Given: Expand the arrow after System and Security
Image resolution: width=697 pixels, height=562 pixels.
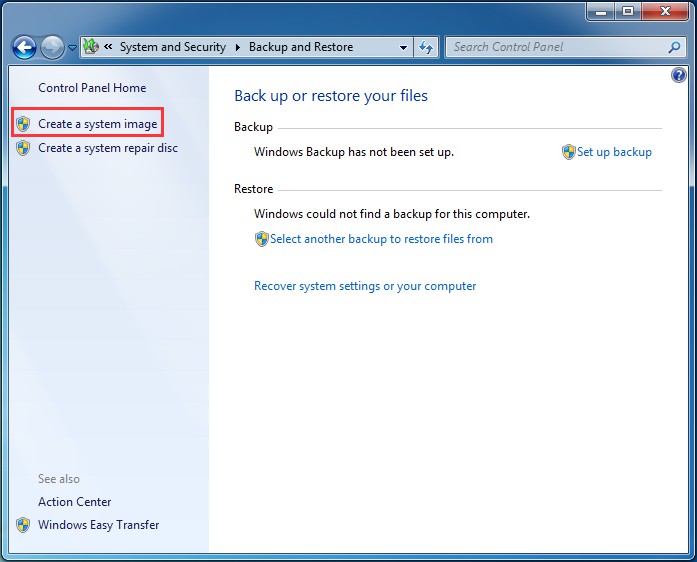Looking at the screenshot, I should pyautogui.click(x=238, y=47).
